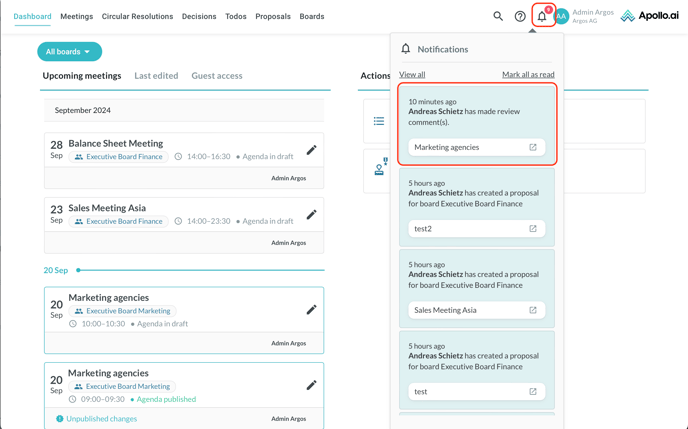Click the help question mark icon
The width and height of the screenshot is (688, 429).
click(520, 16)
